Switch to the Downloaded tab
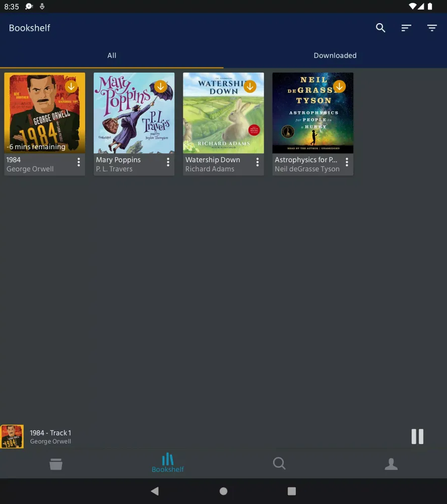The width and height of the screenshot is (447, 504). pyautogui.click(x=335, y=55)
